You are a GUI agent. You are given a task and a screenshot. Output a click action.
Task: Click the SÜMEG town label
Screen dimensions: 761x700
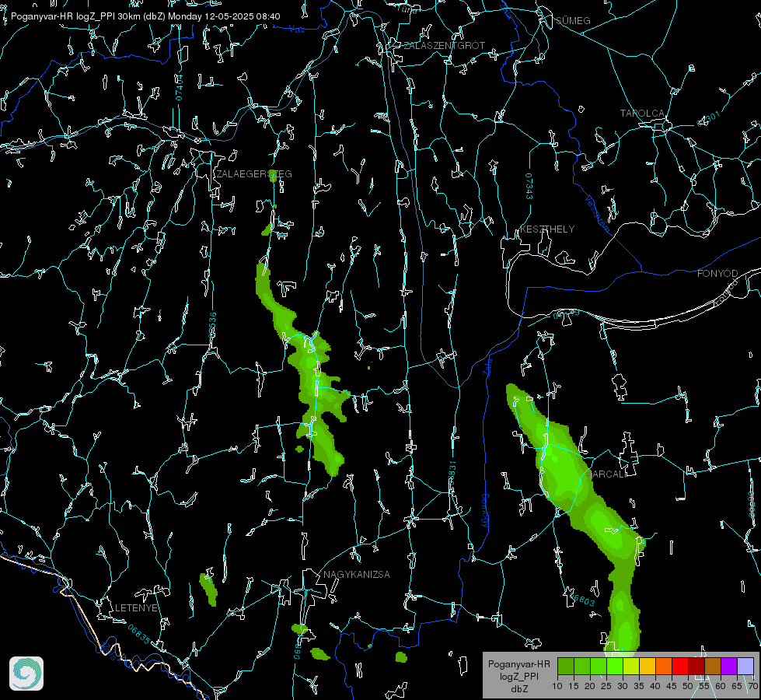(x=573, y=21)
